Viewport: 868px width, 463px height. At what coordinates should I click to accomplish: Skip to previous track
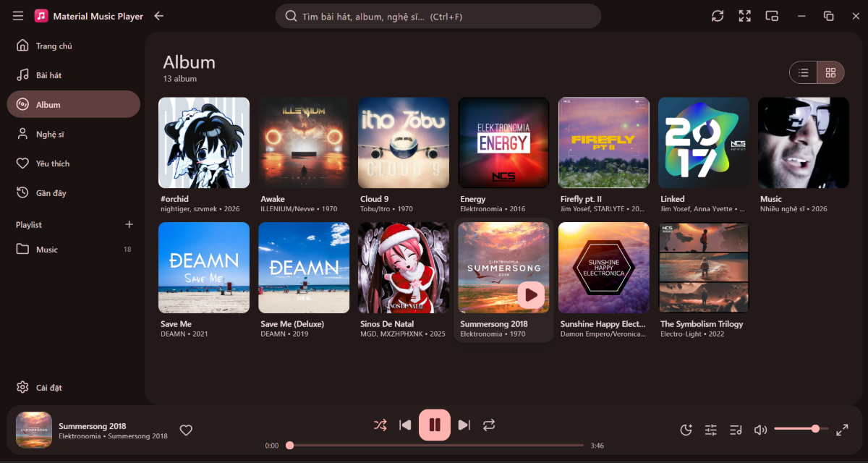405,425
